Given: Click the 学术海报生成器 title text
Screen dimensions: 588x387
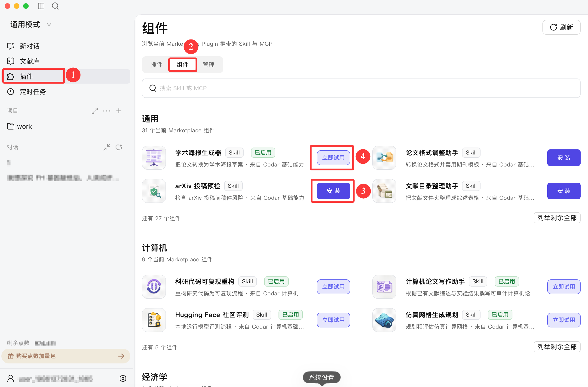Looking at the screenshot, I should [x=198, y=153].
